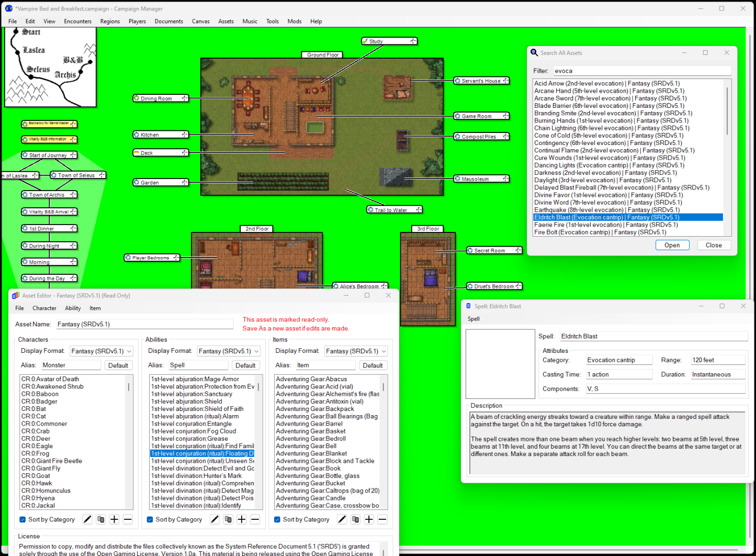Click the Filter field containing evoca
The height and width of the screenshot is (556, 756).
pos(642,71)
